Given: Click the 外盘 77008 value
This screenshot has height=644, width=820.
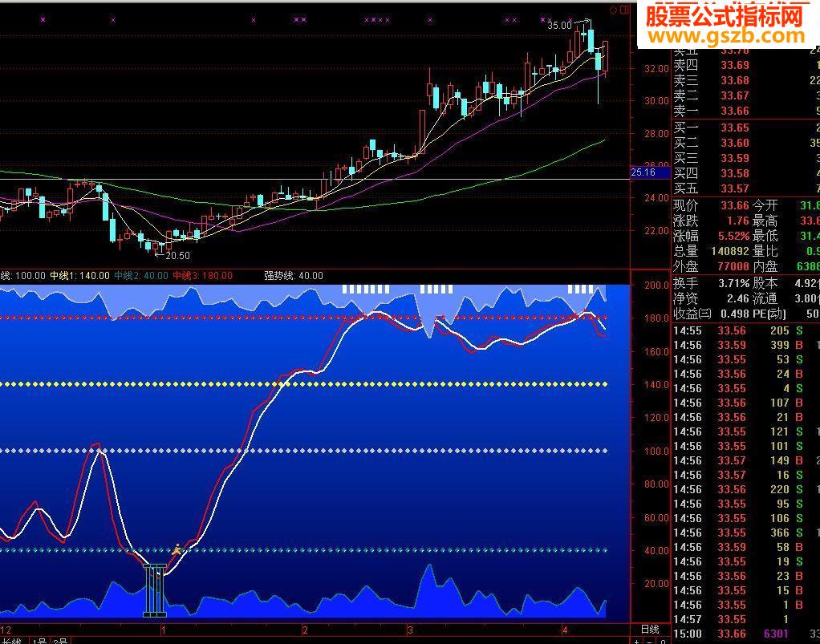Looking at the screenshot, I should coord(733,266).
